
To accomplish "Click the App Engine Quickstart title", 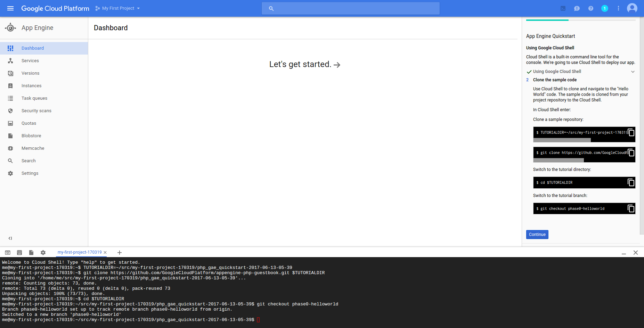I will tap(551, 36).
